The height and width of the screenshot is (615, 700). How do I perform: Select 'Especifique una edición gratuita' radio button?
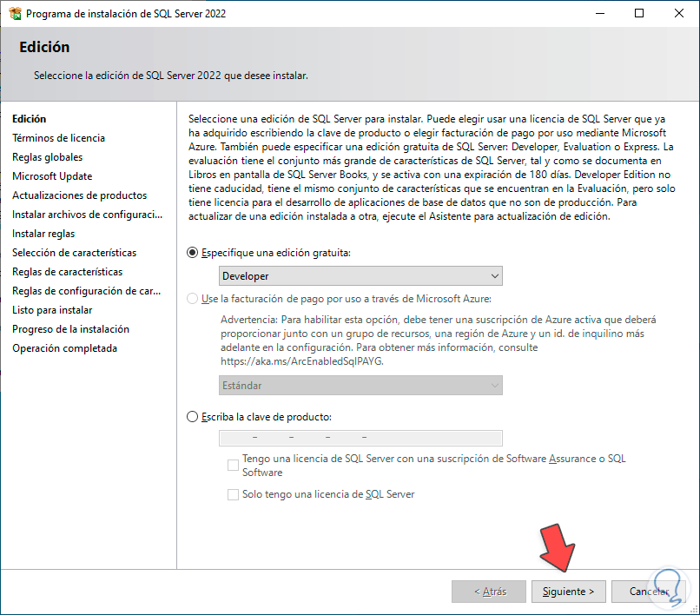click(192, 253)
